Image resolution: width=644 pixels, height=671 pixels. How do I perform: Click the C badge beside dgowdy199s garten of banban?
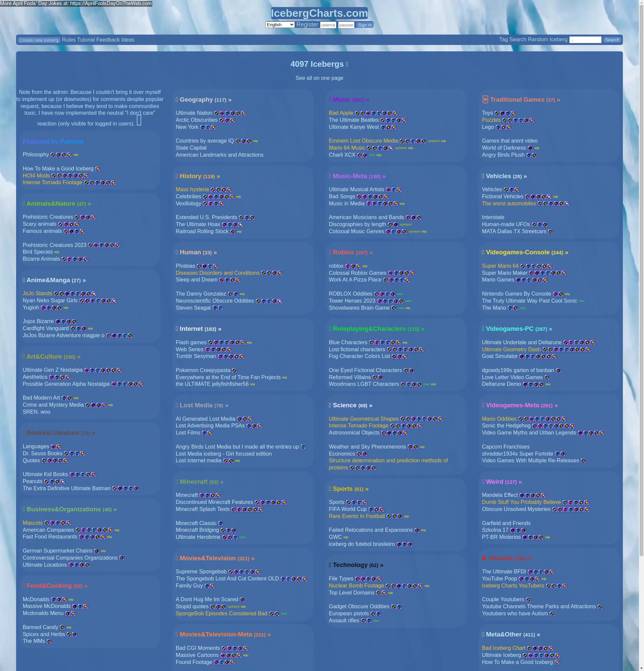(558, 371)
